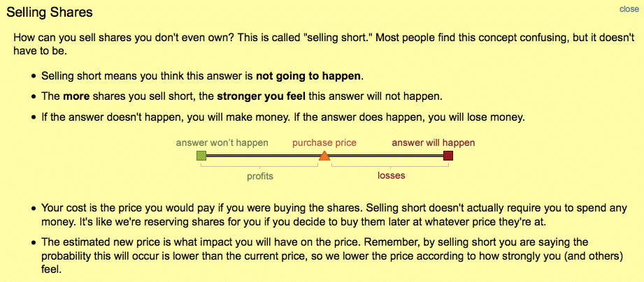The image size is (644, 282).
Task: Click the line between green square and triangle
Action: [262, 156]
